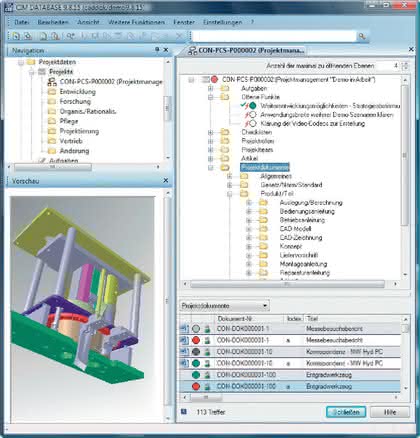Viewport: 420px width, 438px height.
Task: Click the project icon before CON-PCS-P000002 in Navigation
Action: (x=52, y=82)
